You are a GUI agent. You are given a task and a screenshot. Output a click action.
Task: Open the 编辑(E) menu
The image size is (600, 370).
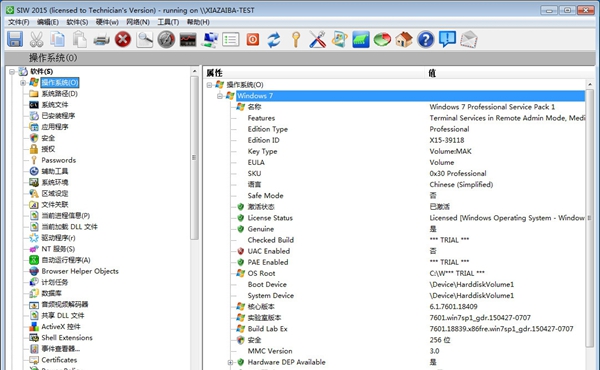47,22
